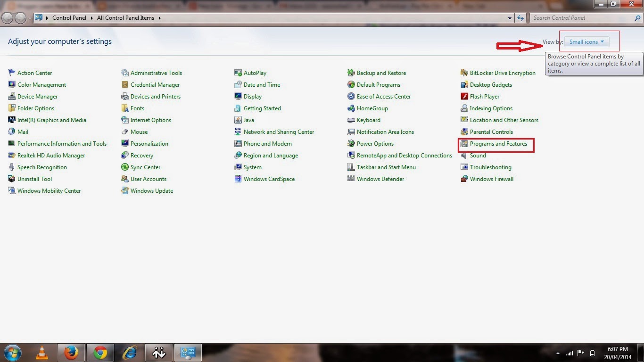Screen dimensions: 644x362
Task: Open the Indexing Options link
Action: 491,108
